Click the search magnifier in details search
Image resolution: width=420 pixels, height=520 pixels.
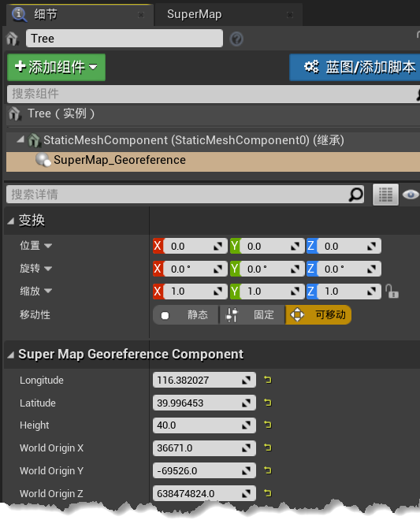(355, 195)
